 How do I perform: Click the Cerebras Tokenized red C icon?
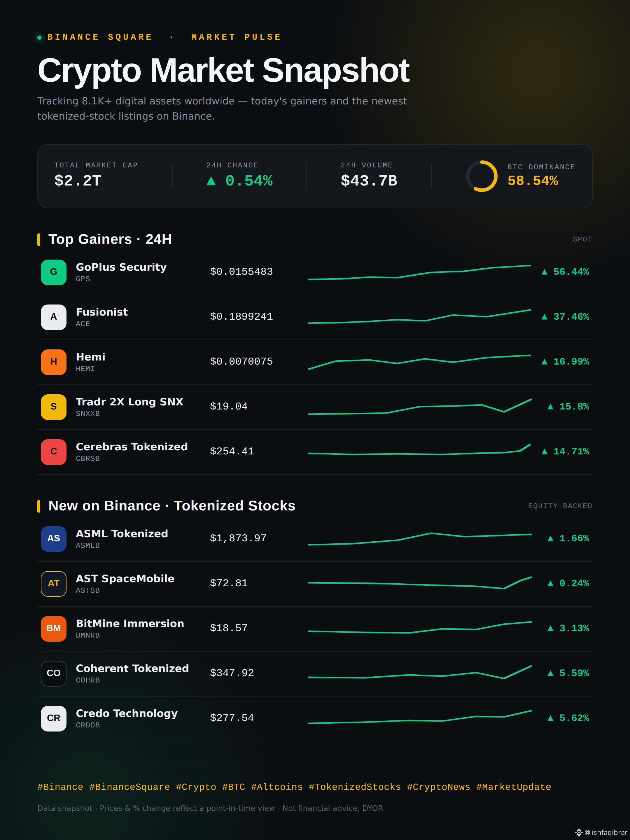tap(54, 452)
